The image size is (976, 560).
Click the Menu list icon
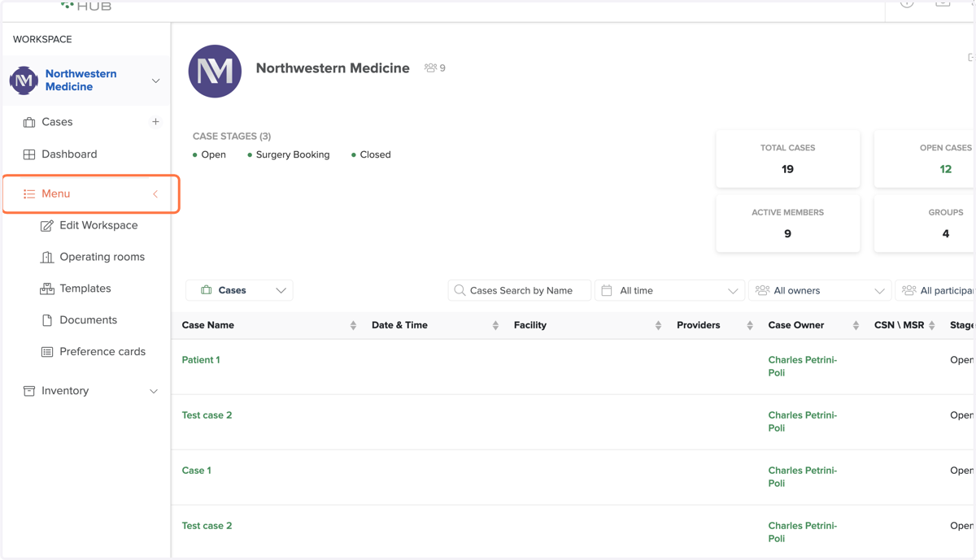point(29,194)
